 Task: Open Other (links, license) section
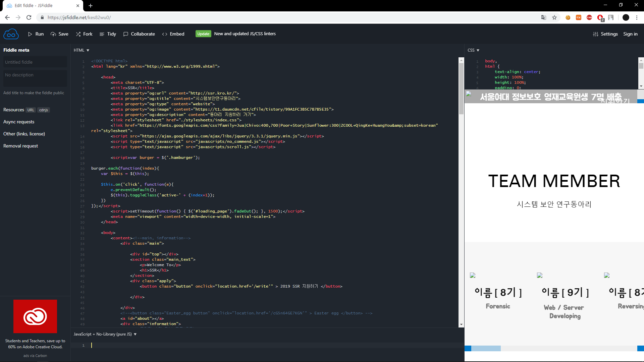(24, 134)
